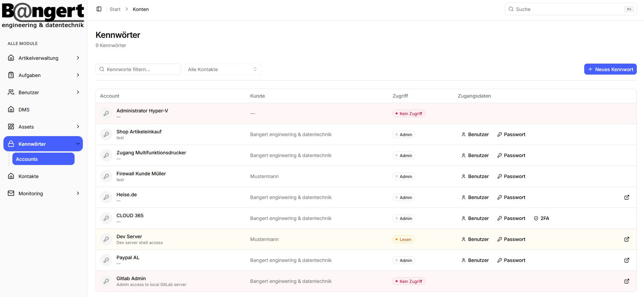Copy Benutzer for Paypal AL
The width and height of the screenshot is (644, 297).
click(475, 260)
